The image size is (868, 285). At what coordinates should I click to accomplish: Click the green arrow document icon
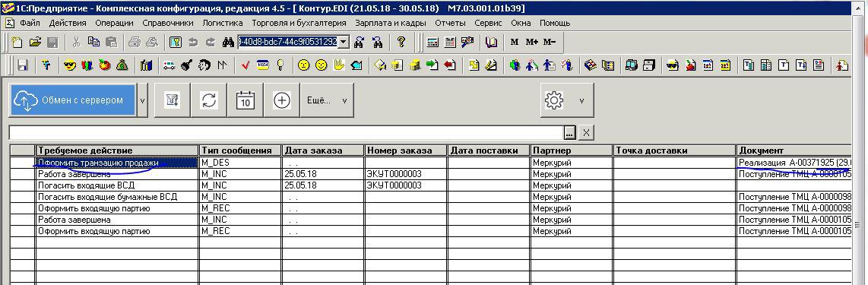coord(432,65)
